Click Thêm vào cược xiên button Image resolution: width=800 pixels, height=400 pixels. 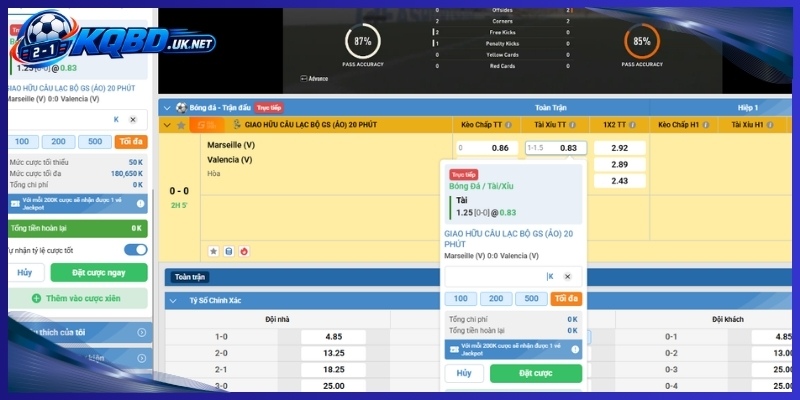tap(78, 298)
